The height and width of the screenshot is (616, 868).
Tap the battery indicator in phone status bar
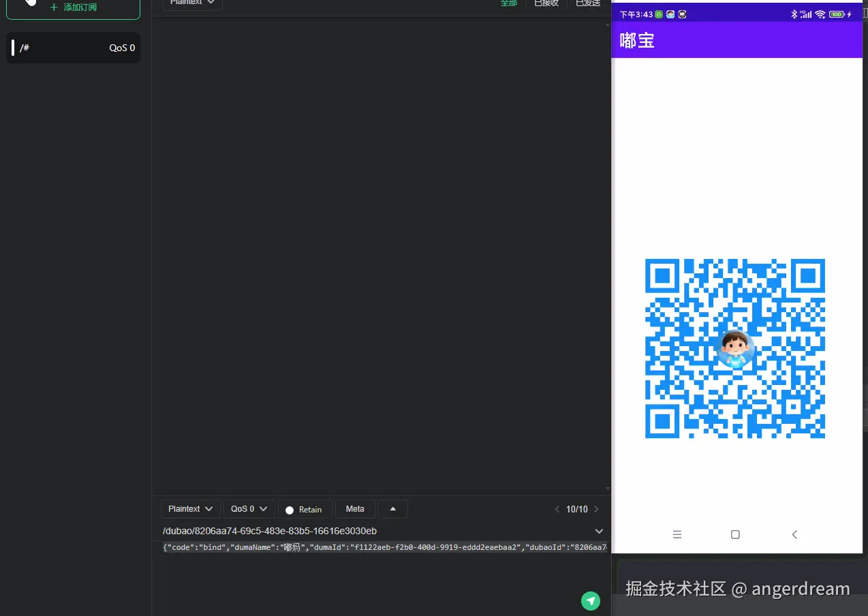[837, 14]
